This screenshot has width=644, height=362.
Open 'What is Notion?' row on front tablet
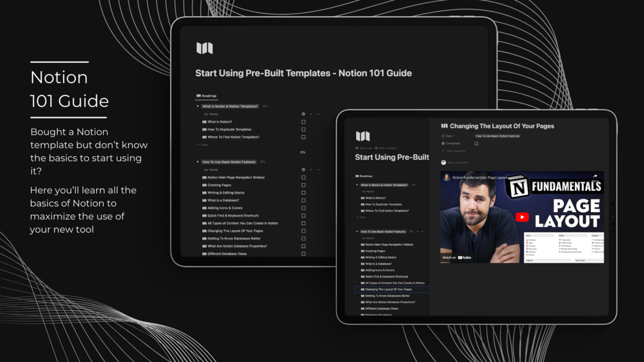click(376, 198)
